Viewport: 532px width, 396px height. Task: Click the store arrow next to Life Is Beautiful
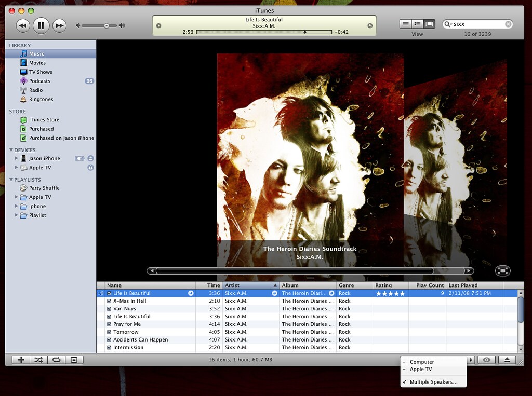click(x=191, y=293)
